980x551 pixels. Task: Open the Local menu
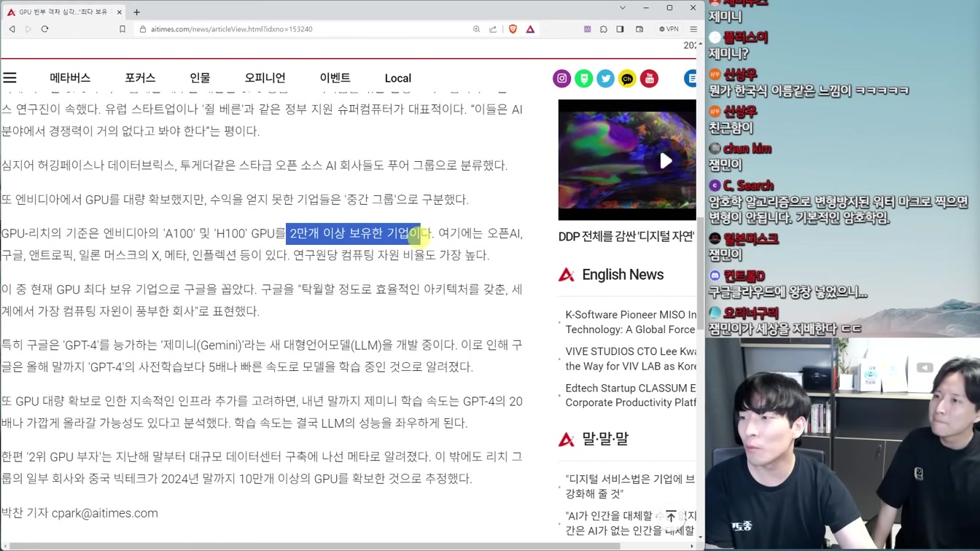[x=398, y=78]
